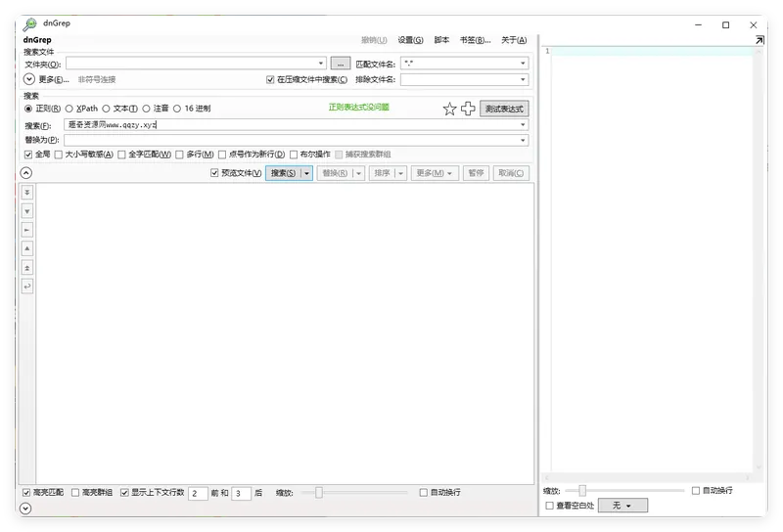The width and height of the screenshot is (783, 532).
Task: Toggle 显示上下文行数 checkbox
Action: 125,493
